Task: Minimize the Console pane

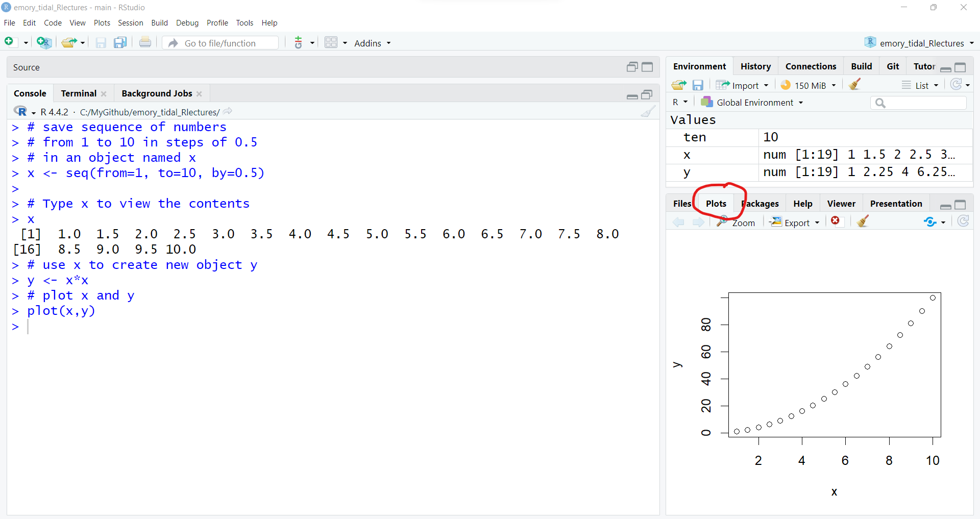Action: pos(632,95)
